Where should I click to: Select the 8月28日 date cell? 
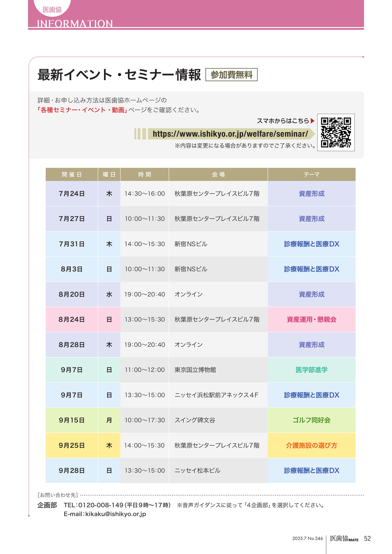(72, 345)
